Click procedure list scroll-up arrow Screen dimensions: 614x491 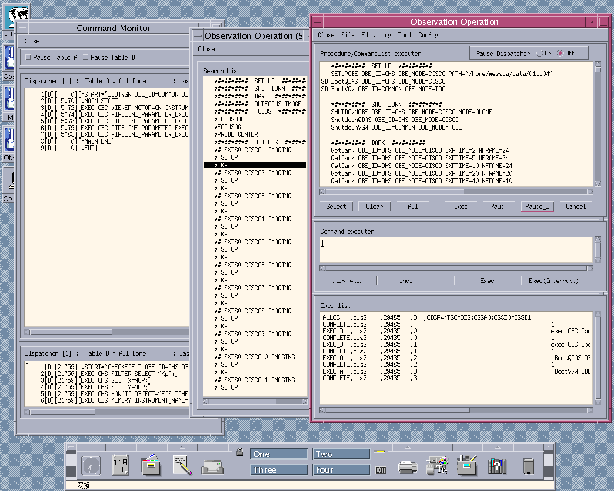tap(598, 64)
